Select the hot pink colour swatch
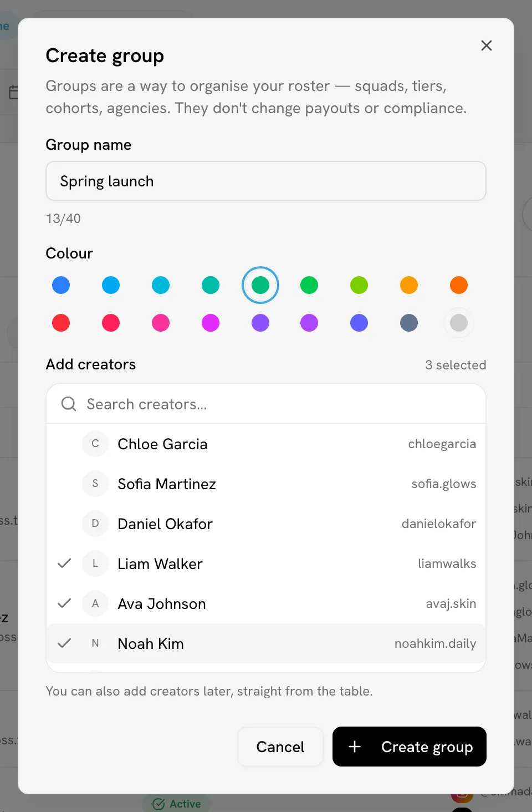 point(161,323)
